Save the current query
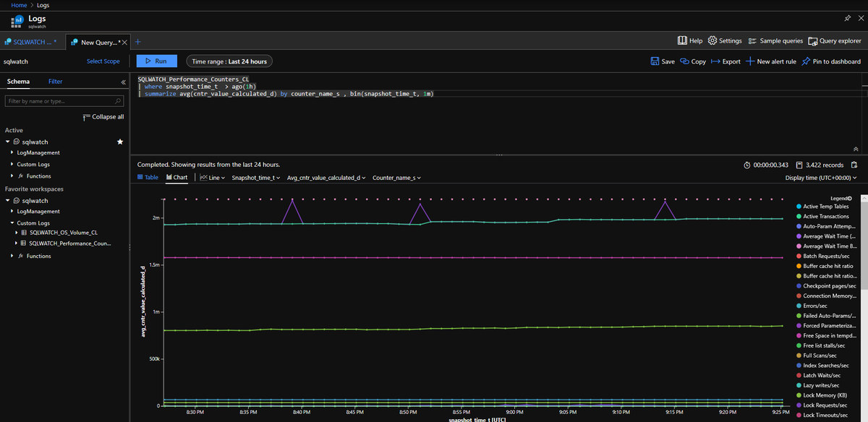 pos(663,61)
